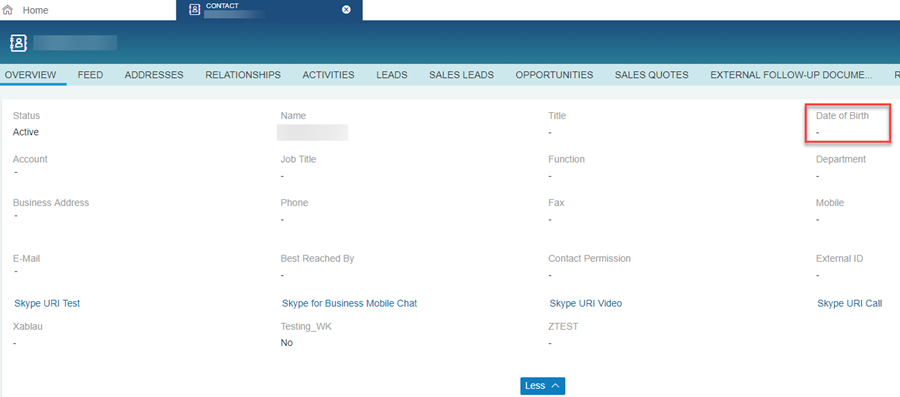Viewport: 900px width, 397px height.
Task: Switch to Sales Leads tab
Action: pos(461,75)
